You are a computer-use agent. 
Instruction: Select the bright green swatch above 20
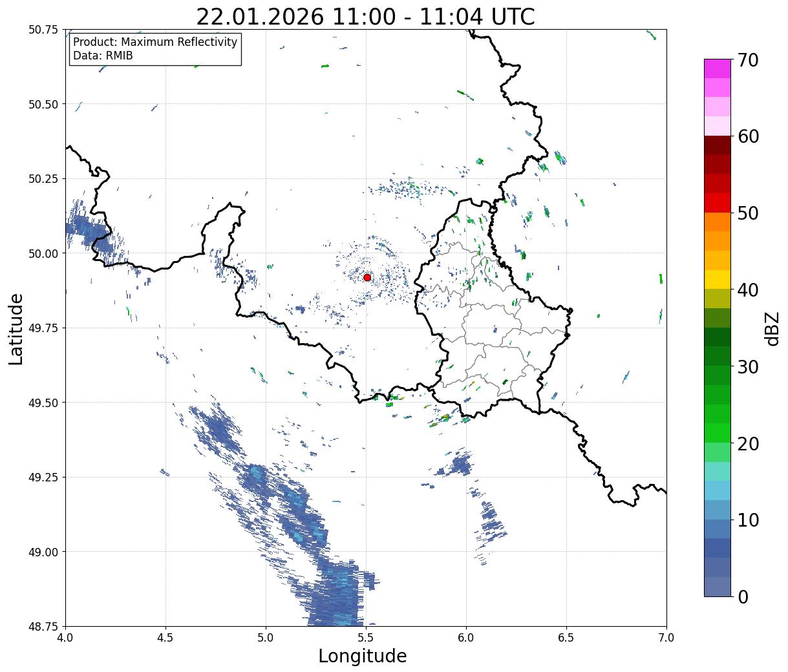point(718,433)
